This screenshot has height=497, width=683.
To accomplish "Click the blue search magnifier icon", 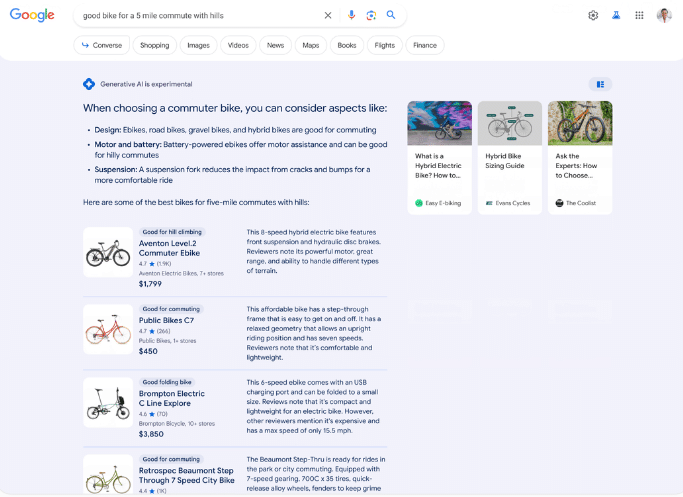I will tap(391, 15).
